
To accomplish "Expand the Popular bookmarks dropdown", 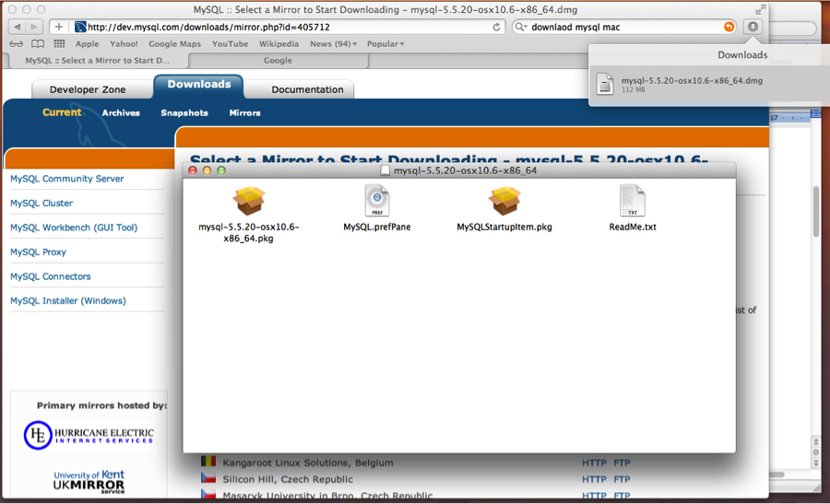I will point(385,43).
